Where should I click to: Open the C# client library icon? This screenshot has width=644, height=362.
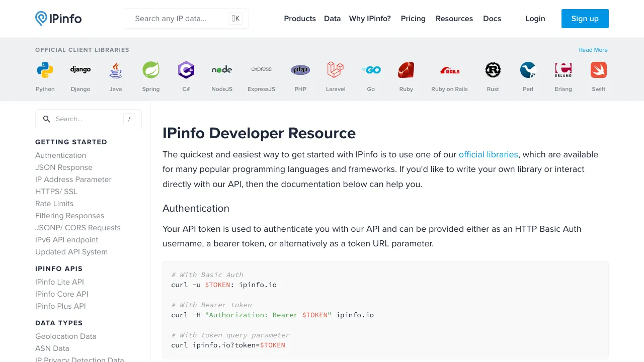[x=186, y=70]
